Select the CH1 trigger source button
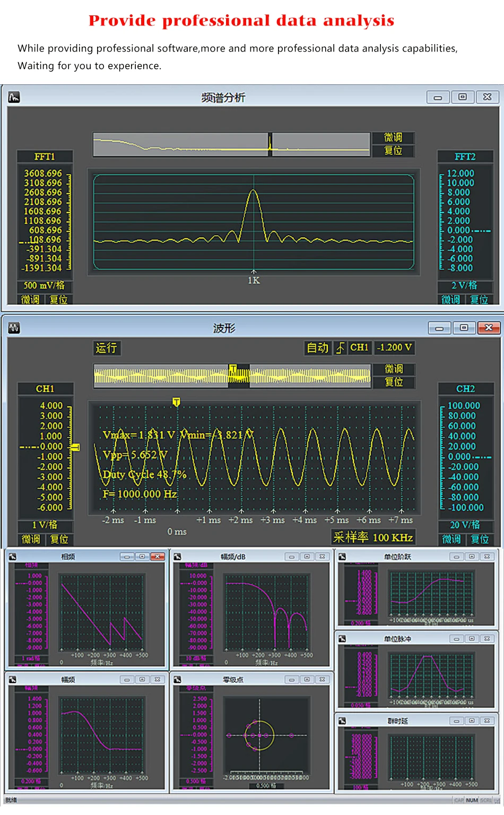 [359, 348]
